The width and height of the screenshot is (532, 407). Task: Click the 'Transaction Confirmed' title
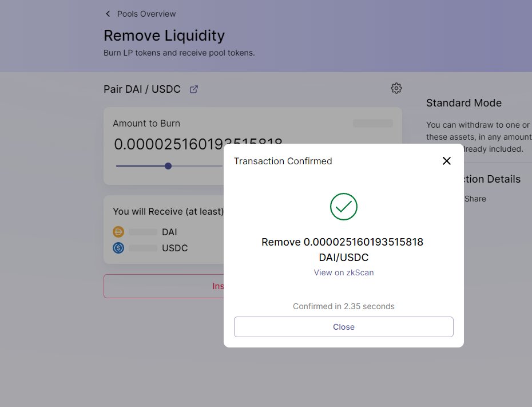283,161
